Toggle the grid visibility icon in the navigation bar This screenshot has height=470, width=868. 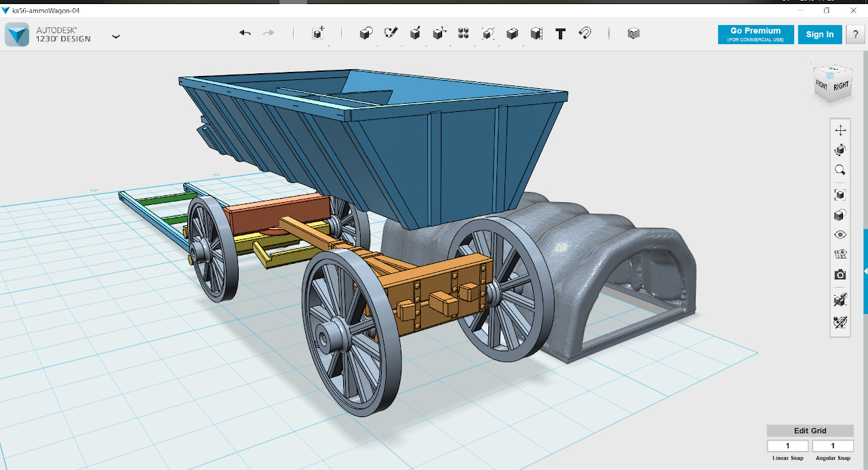840,254
